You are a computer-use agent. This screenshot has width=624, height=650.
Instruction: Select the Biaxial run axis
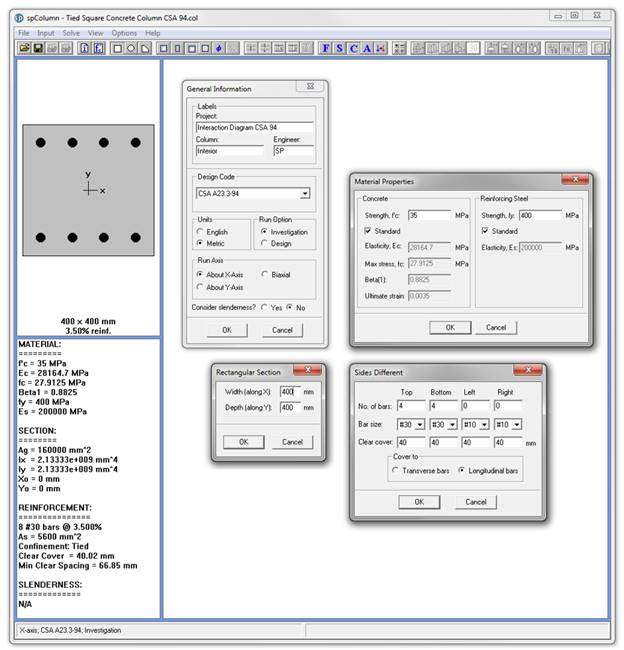click(x=265, y=274)
